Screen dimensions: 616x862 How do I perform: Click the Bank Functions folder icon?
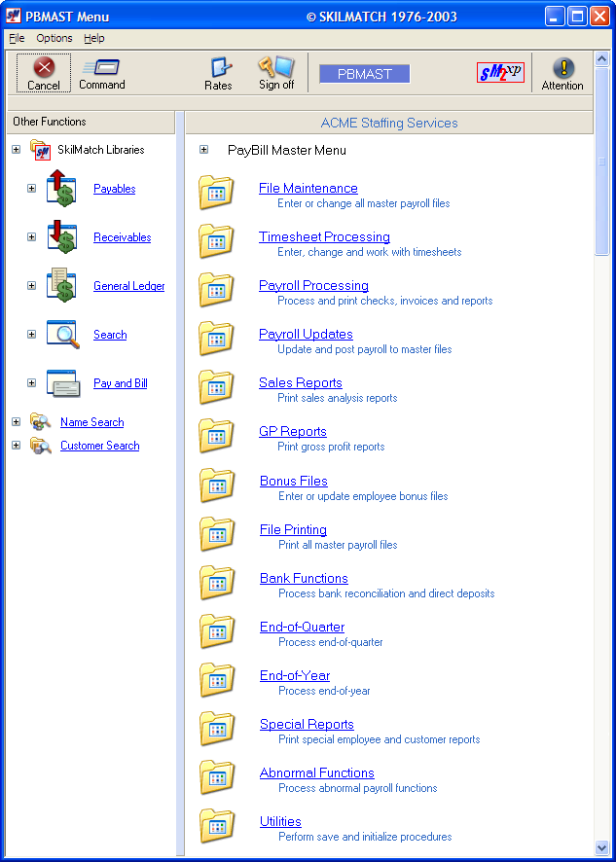(x=217, y=583)
